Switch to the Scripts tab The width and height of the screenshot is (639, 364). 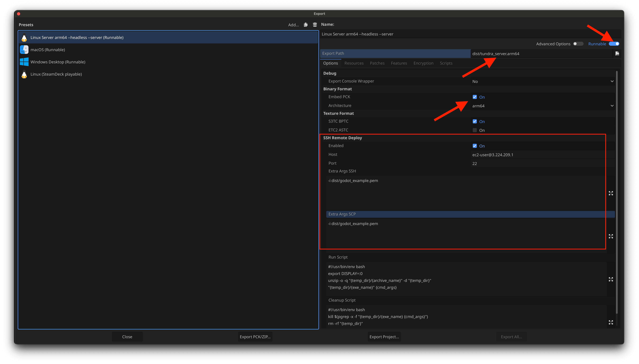[446, 63]
